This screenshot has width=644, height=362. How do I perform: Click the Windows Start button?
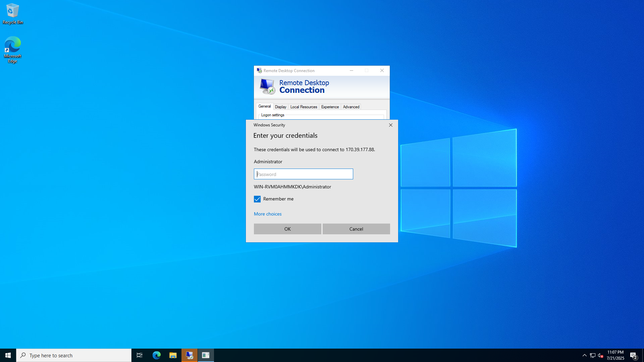coord(8,355)
